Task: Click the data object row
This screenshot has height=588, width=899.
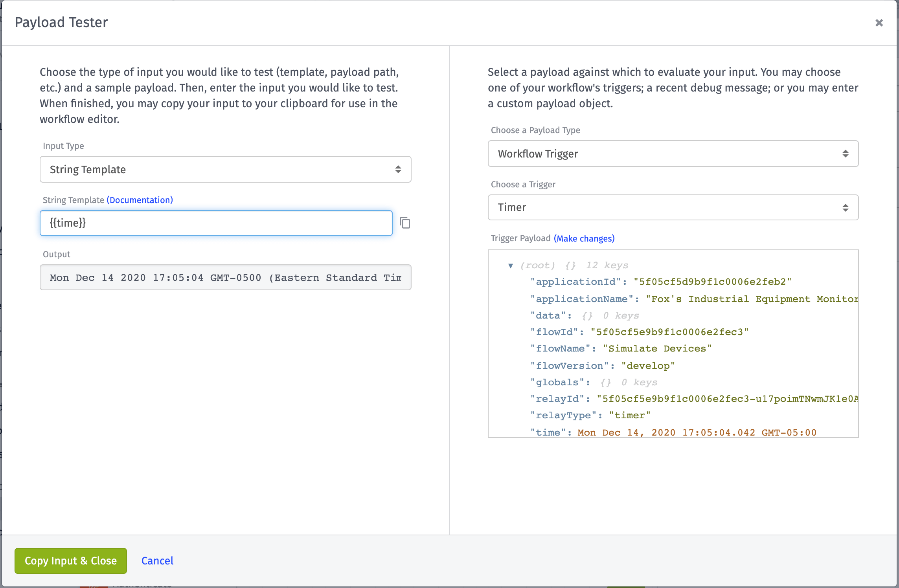Action: pyautogui.click(x=585, y=315)
